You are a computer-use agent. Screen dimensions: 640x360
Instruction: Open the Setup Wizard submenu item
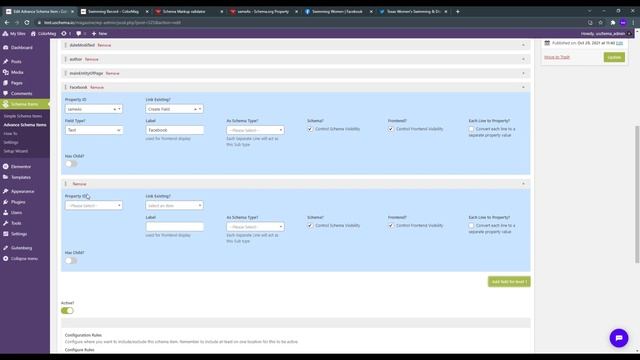16,151
